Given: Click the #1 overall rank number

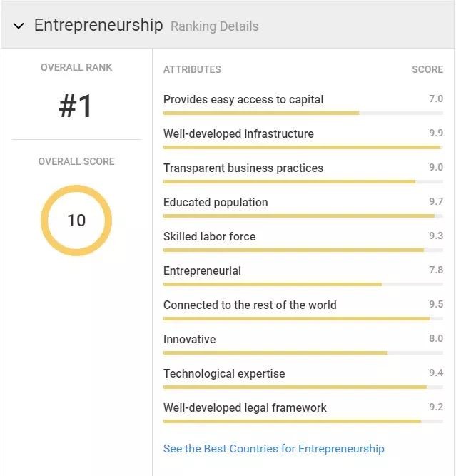Looking at the screenshot, I should [76, 107].
